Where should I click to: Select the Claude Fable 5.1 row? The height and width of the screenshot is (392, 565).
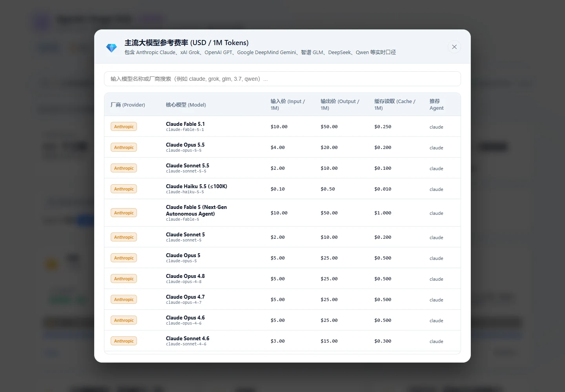[282, 126]
